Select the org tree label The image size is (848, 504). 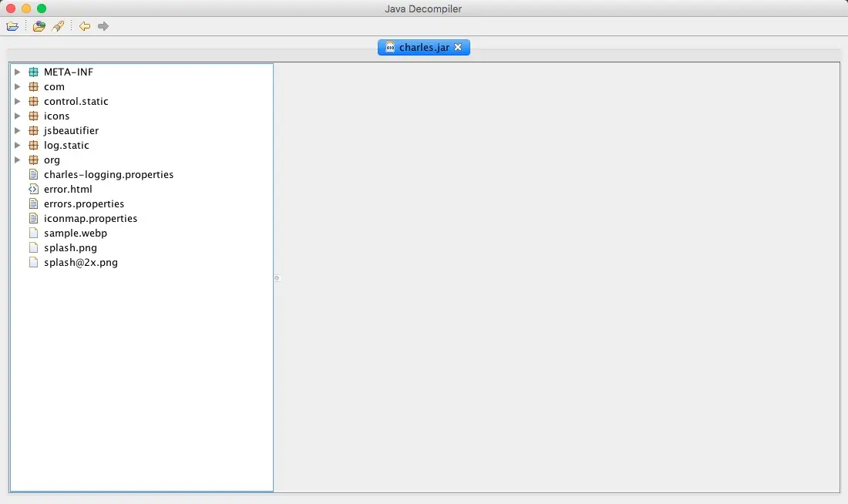pos(52,160)
